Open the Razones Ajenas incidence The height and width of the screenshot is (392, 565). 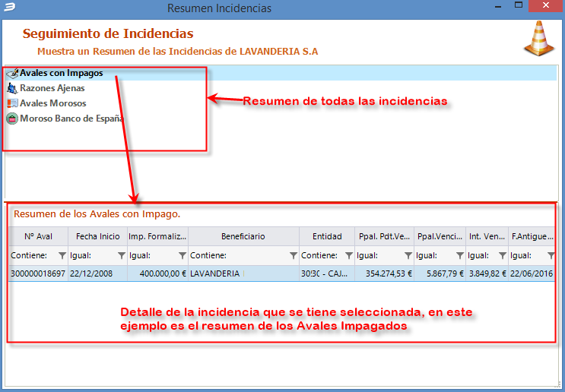click(52, 88)
